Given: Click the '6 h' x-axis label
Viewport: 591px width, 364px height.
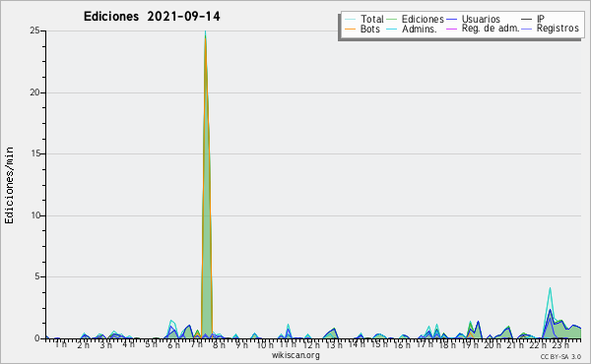Looking at the screenshot, I should (x=173, y=344).
